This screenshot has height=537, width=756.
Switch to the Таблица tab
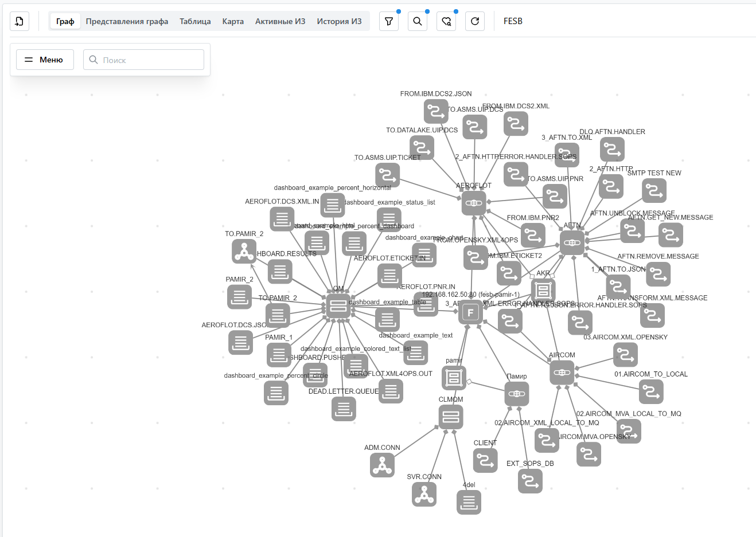click(195, 21)
